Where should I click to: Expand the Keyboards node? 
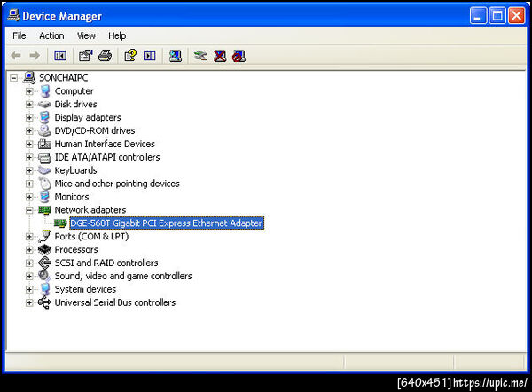[x=29, y=170]
